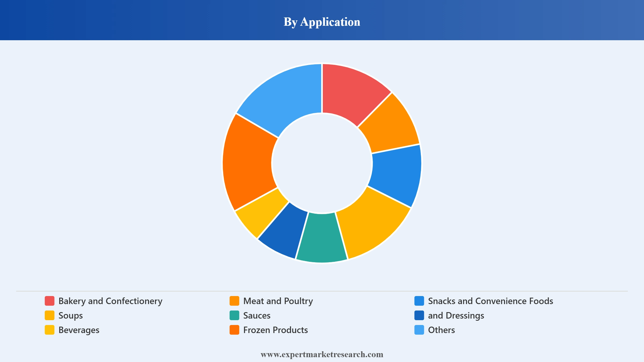This screenshot has width=644, height=362.
Task: Select the 'Snacks and Convenience Foods' legend label
Action: pyautogui.click(x=491, y=301)
